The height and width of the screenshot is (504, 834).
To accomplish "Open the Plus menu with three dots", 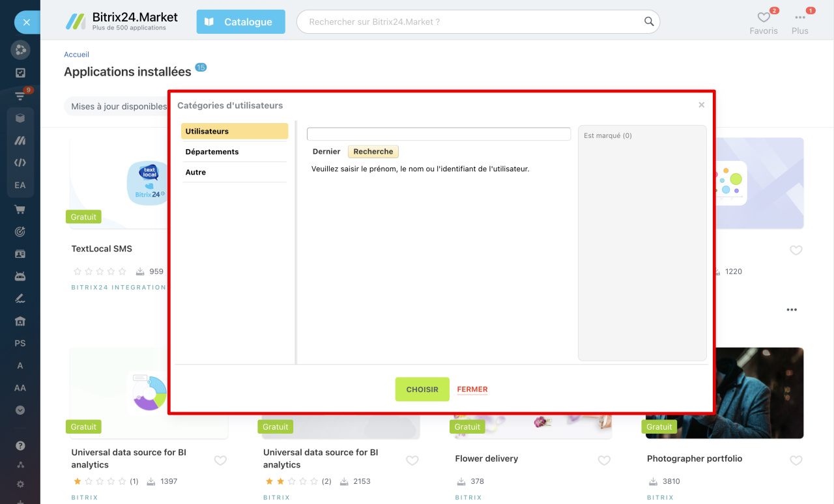I will click(x=800, y=22).
